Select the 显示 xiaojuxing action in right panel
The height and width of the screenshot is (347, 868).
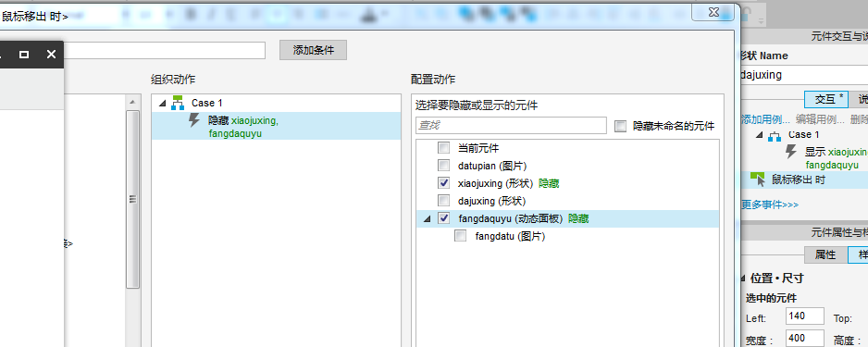click(x=836, y=157)
